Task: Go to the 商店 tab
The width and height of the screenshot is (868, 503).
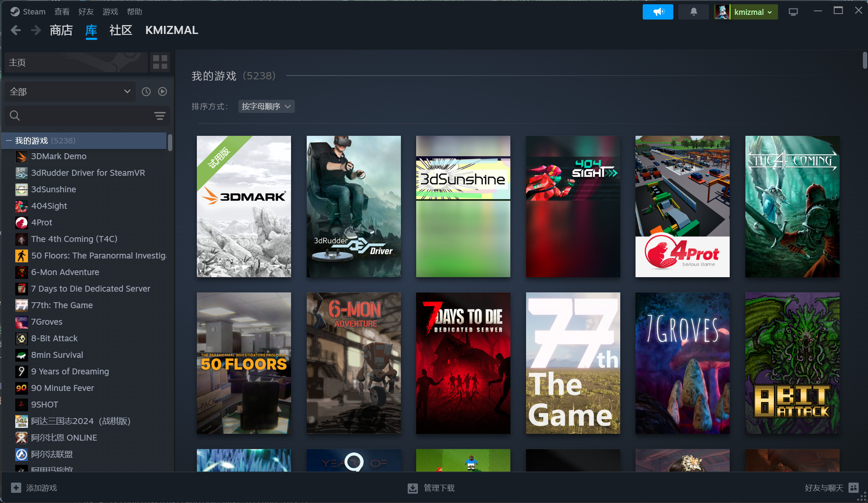Action: click(x=61, y=30)
